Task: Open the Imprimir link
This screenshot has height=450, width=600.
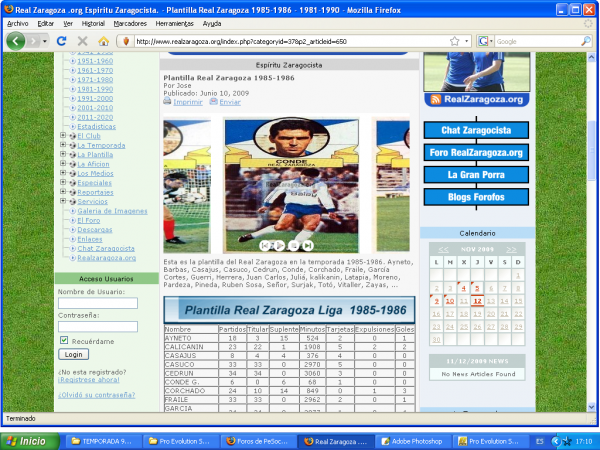Action: 188,102
